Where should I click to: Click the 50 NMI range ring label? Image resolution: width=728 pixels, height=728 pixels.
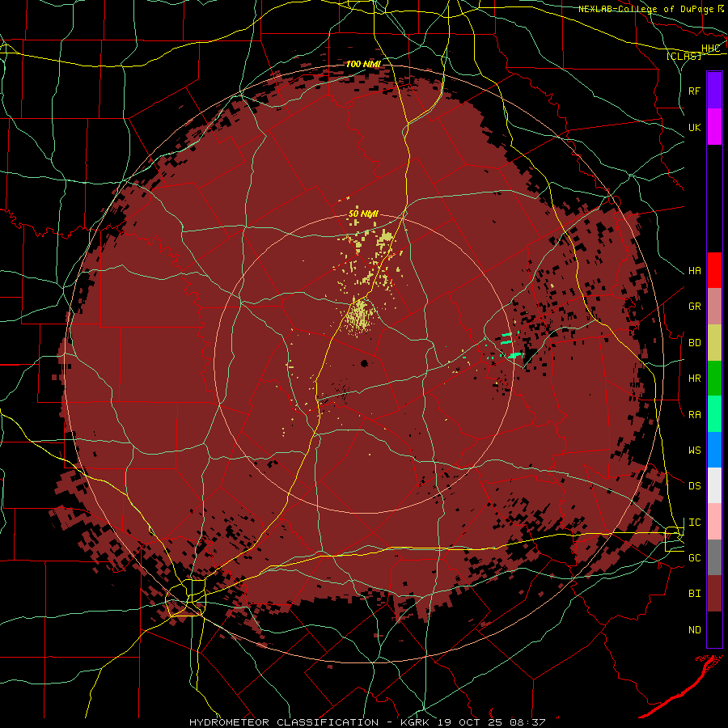[x=363, y=214]
